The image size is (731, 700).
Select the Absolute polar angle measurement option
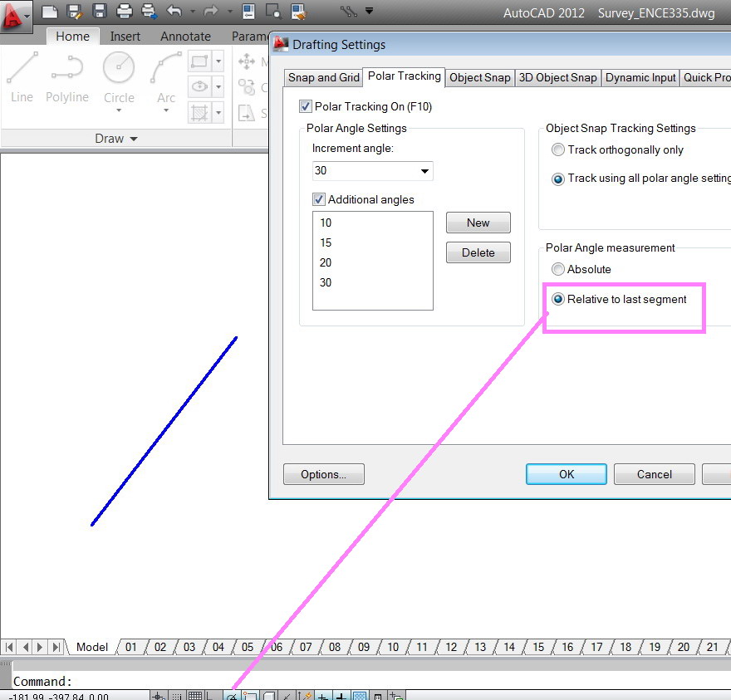coord(557,269)
